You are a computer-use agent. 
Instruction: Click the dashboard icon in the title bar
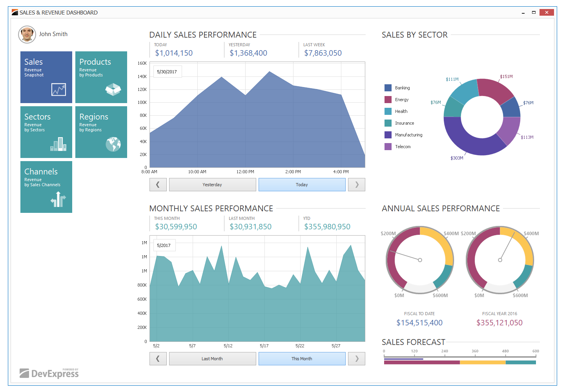click(x=15, y=12)
